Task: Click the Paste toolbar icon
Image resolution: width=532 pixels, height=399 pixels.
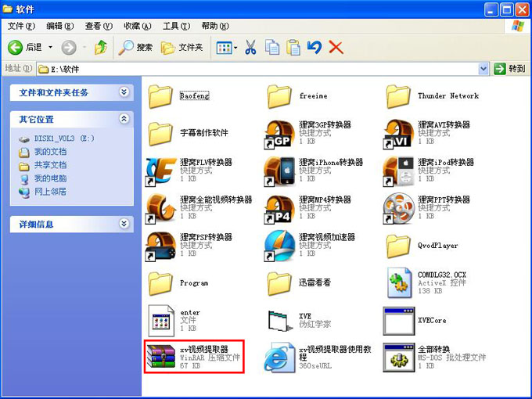Action: point(293,47)
